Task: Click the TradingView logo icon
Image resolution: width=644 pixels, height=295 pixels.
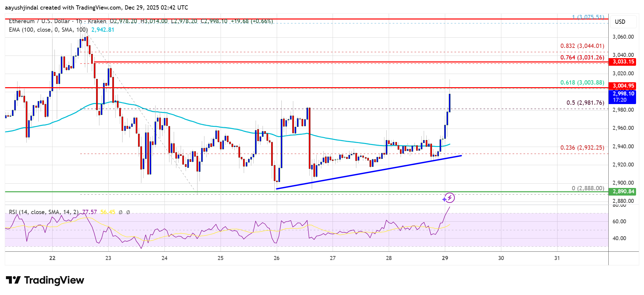Action: (13, 280)
